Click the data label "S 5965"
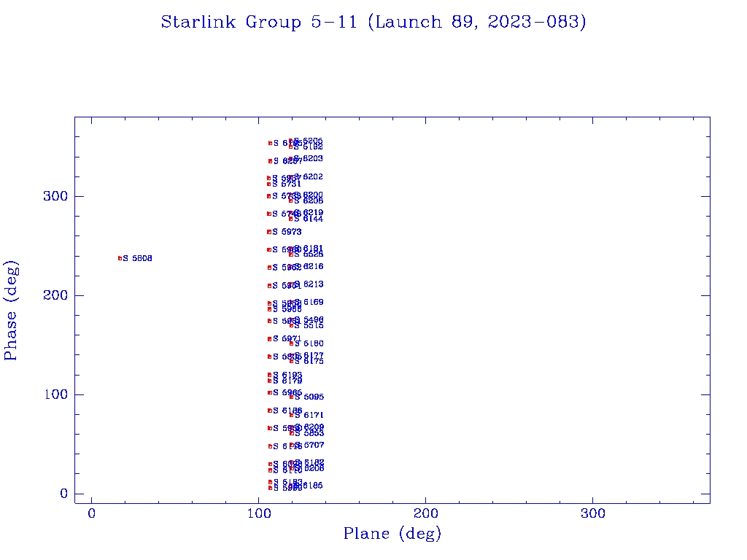The height and width of the screenshot is (560, 747). tap(287, 392)
